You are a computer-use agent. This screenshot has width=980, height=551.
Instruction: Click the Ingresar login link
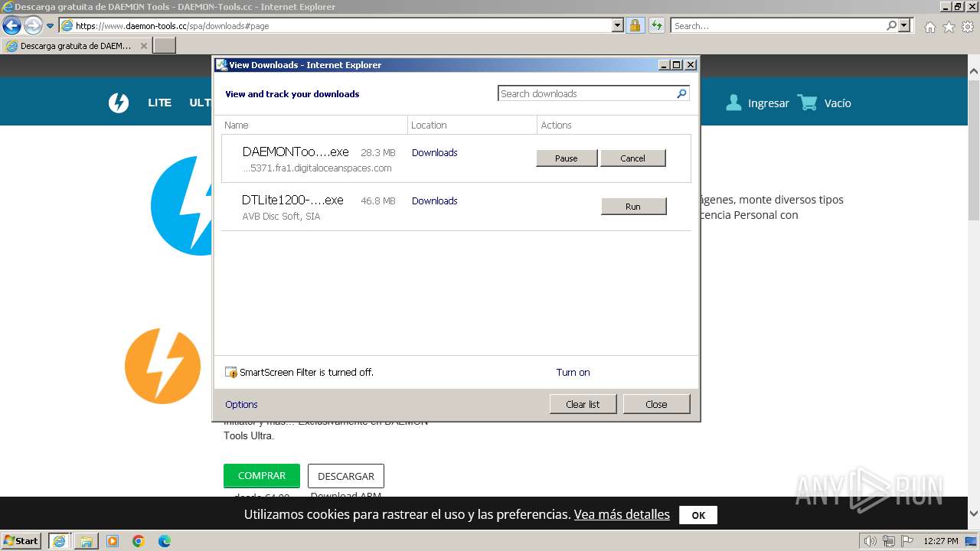768,103
